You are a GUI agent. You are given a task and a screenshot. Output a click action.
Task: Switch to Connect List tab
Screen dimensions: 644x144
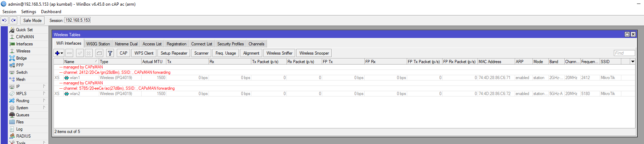(201, 44)
